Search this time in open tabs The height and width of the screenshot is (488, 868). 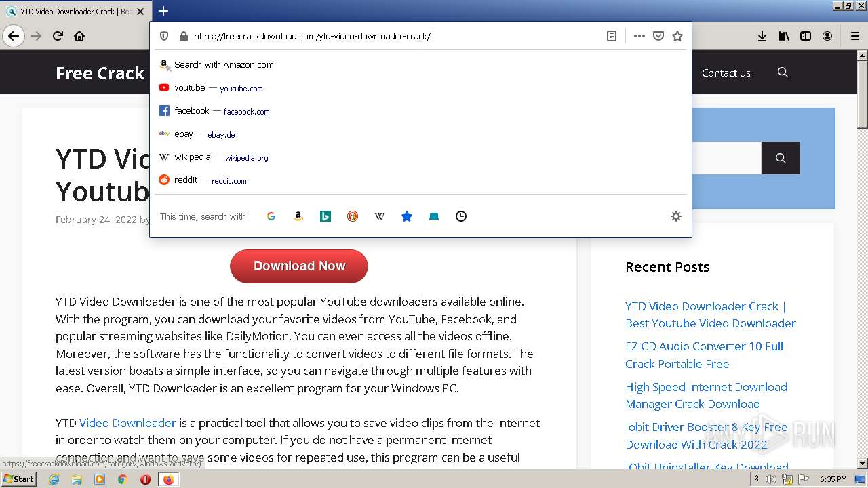click(x=434, y=216)
